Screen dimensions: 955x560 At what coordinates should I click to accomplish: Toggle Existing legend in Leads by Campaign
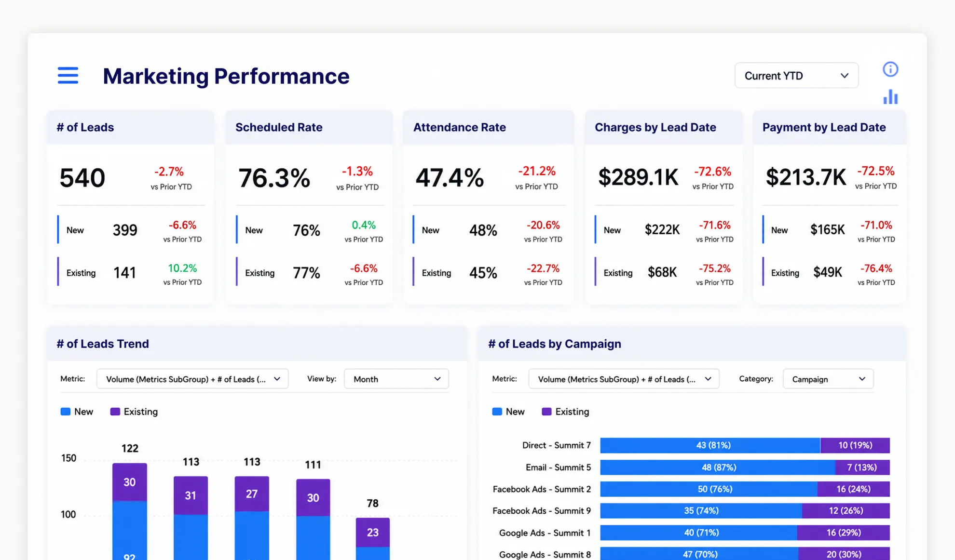pyautogui.click(x=565, y=412)
